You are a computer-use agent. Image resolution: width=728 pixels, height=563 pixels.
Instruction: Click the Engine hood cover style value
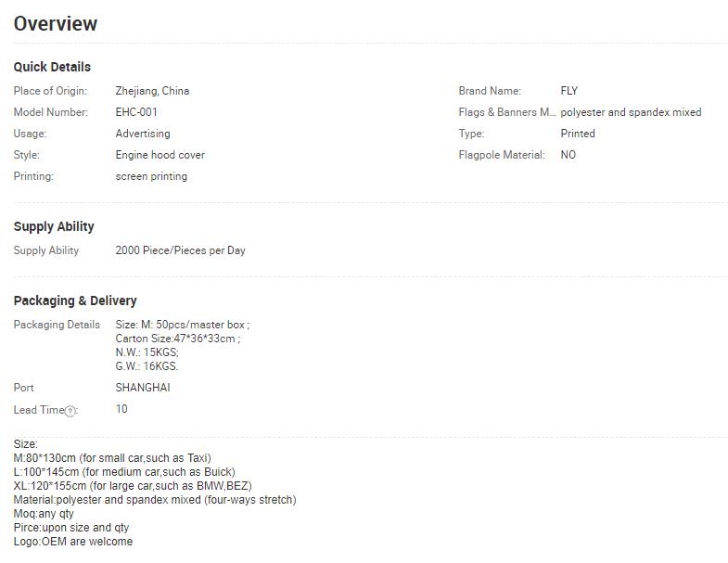pos(160,155)
